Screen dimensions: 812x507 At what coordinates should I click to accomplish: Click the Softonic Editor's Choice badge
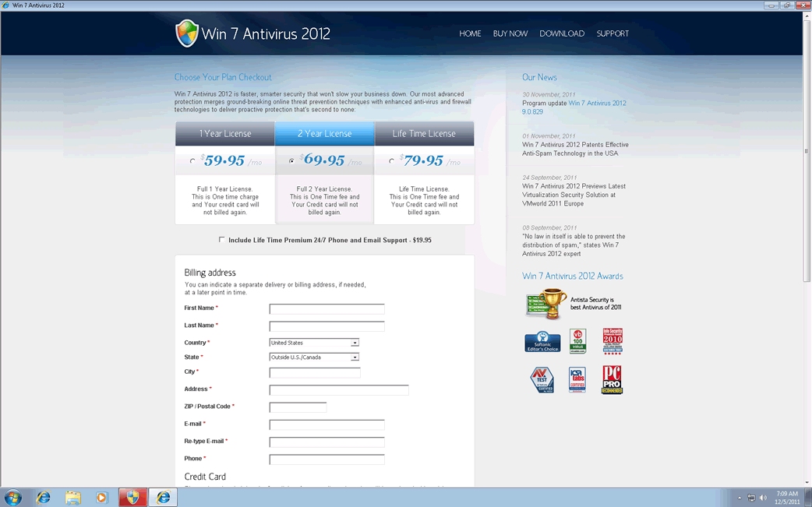(x=542, y=341)
